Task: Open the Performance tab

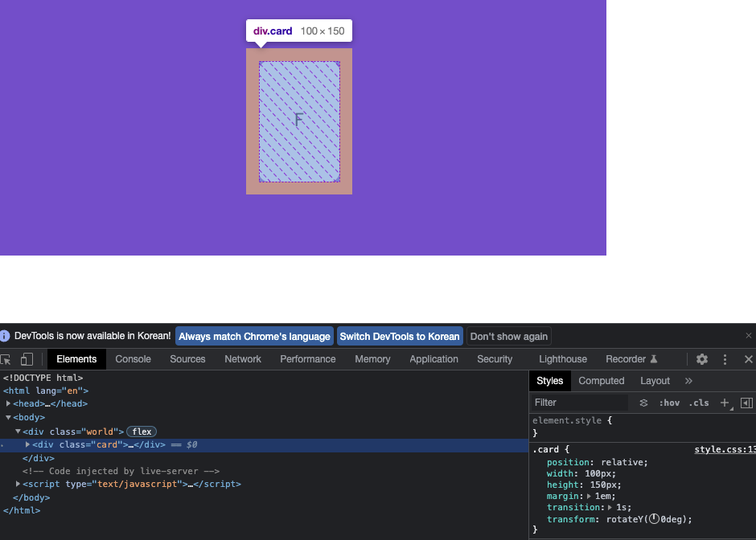Action: (307, 359)
